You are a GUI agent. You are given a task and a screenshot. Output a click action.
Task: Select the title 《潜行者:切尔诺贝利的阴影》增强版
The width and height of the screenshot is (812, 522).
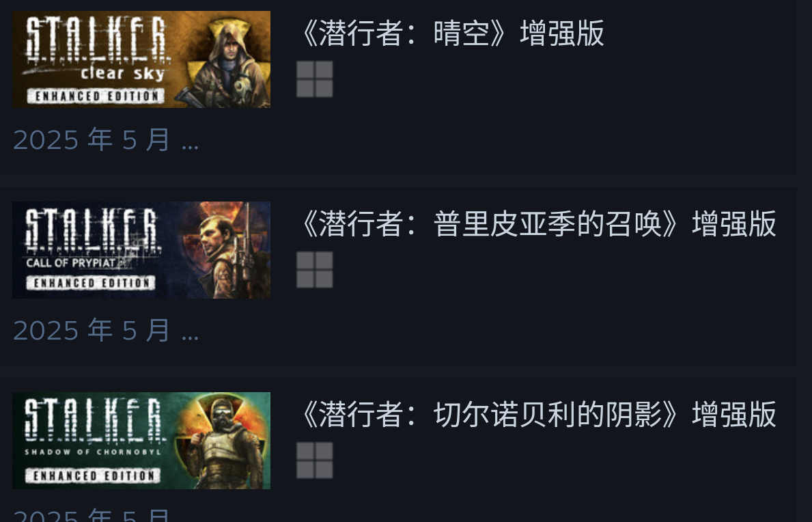coord(538,414)
